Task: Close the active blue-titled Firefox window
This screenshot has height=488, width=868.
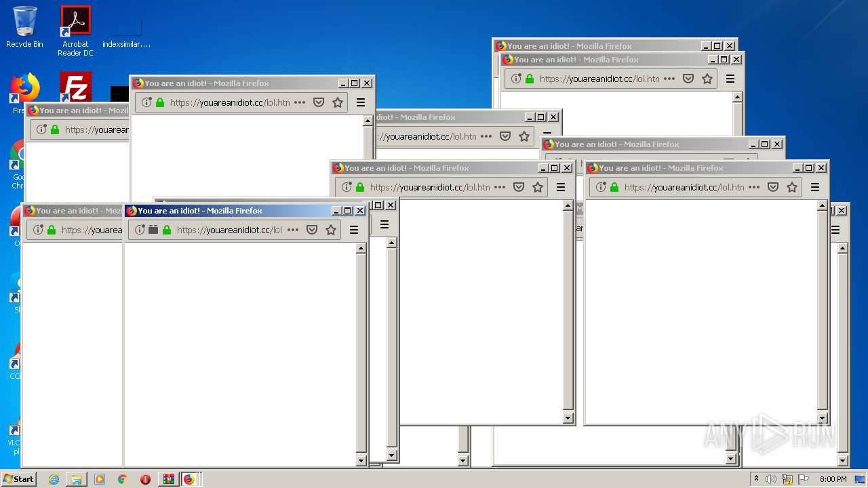Action: pyautogui.click(x=360, y=211)
